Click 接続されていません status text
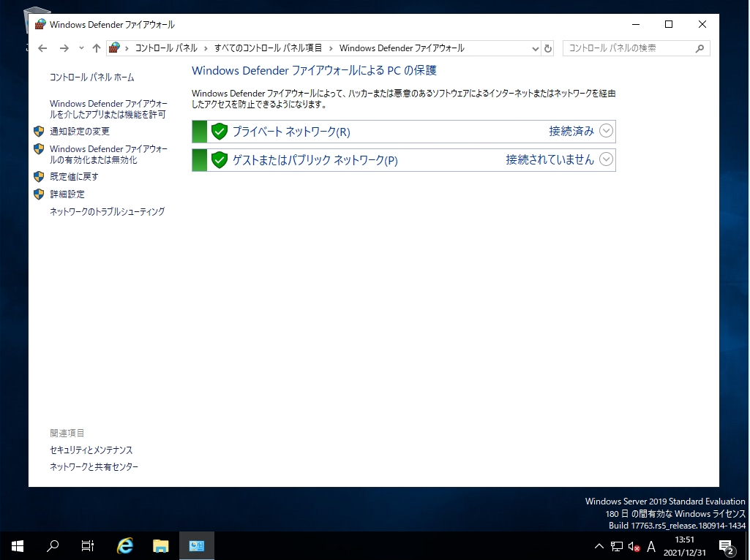750x560 pixels. point(550,159)
